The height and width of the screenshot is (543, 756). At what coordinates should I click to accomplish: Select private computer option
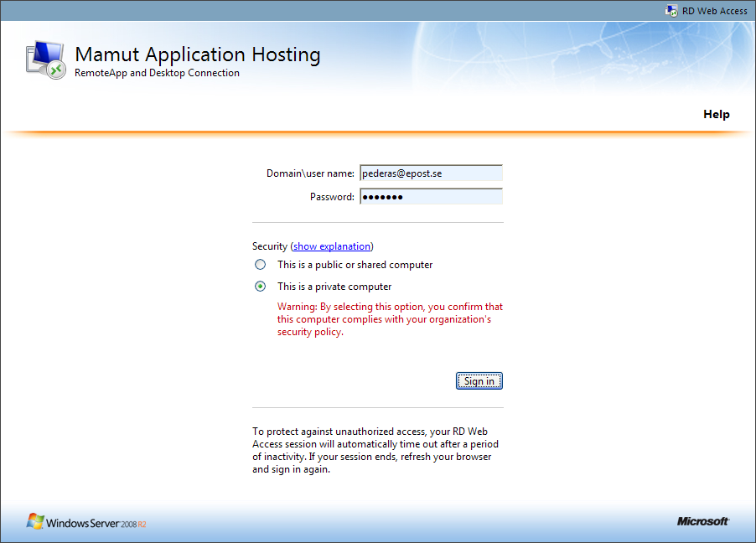pyautogui.click(x=261, y=287)
